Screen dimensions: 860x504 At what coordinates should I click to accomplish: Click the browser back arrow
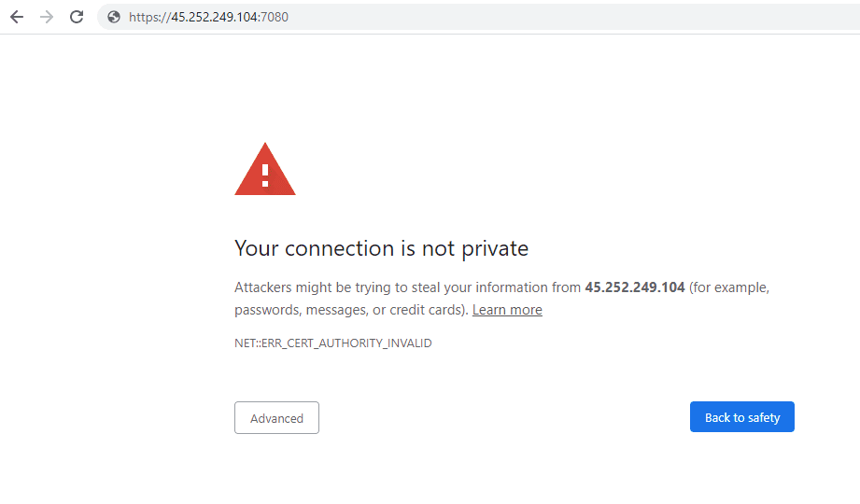click(17, 17)
